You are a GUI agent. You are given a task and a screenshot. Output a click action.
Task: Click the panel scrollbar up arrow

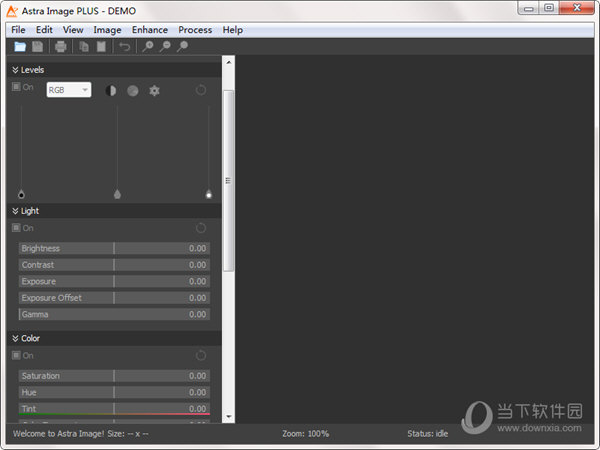pyautogui.click(x=228, y=62)
